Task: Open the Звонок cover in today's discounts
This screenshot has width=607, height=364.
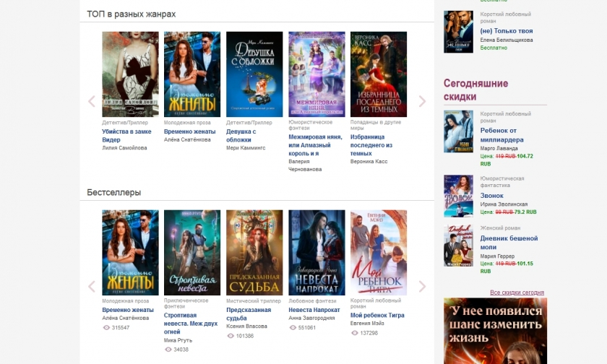Action: (458, 196)
